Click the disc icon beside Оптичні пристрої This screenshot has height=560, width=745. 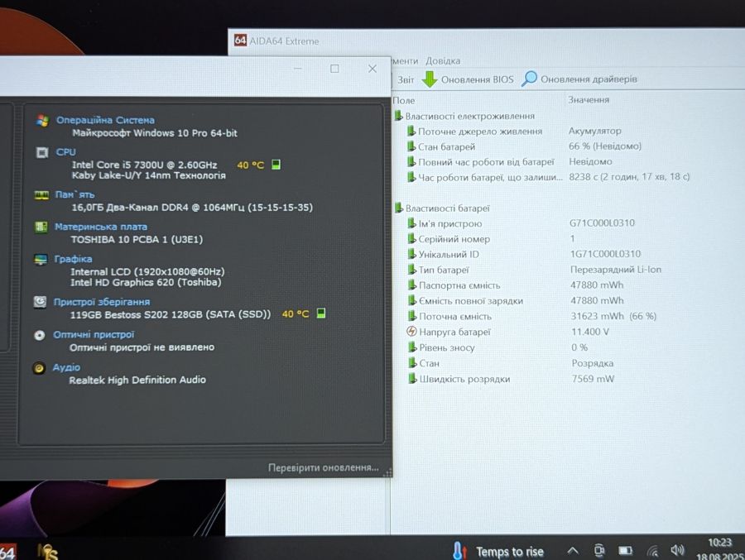(40, 335)
